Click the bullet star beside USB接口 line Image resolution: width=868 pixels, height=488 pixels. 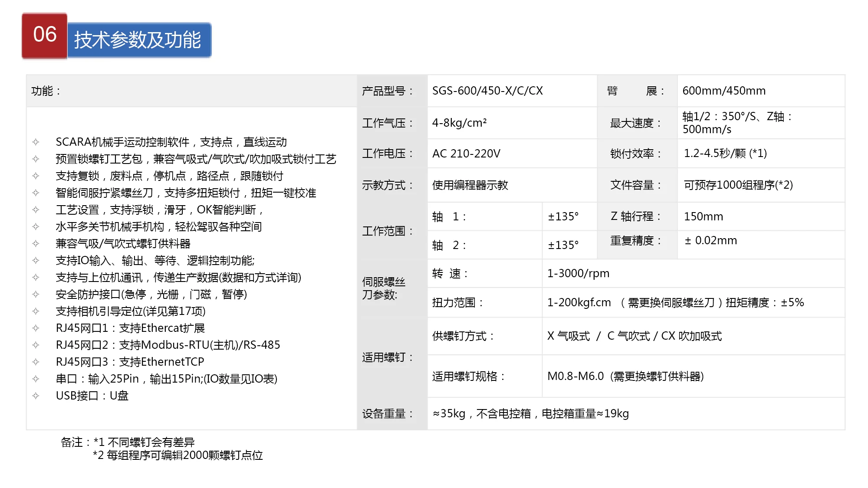tap(36, 396)
